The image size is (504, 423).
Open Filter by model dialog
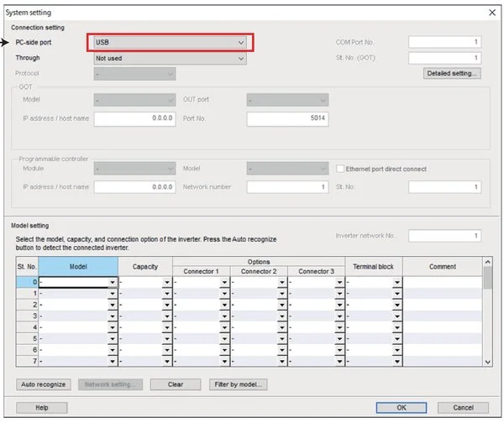pos(239,384)
